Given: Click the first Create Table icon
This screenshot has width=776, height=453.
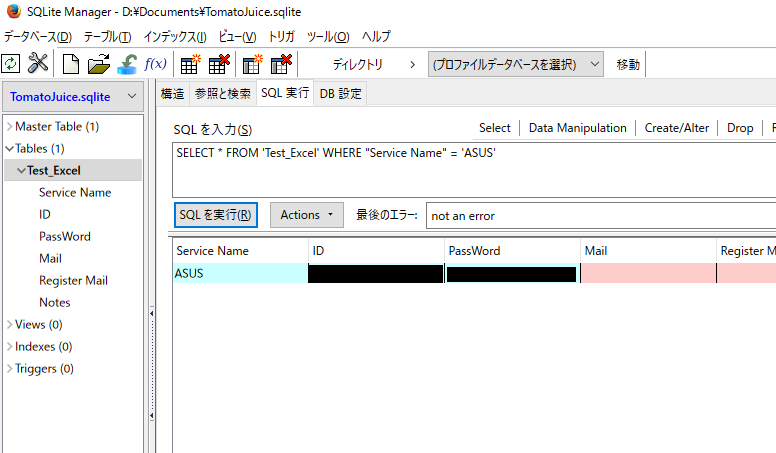Looking at the screenshot, I should (x=190, y=64).
